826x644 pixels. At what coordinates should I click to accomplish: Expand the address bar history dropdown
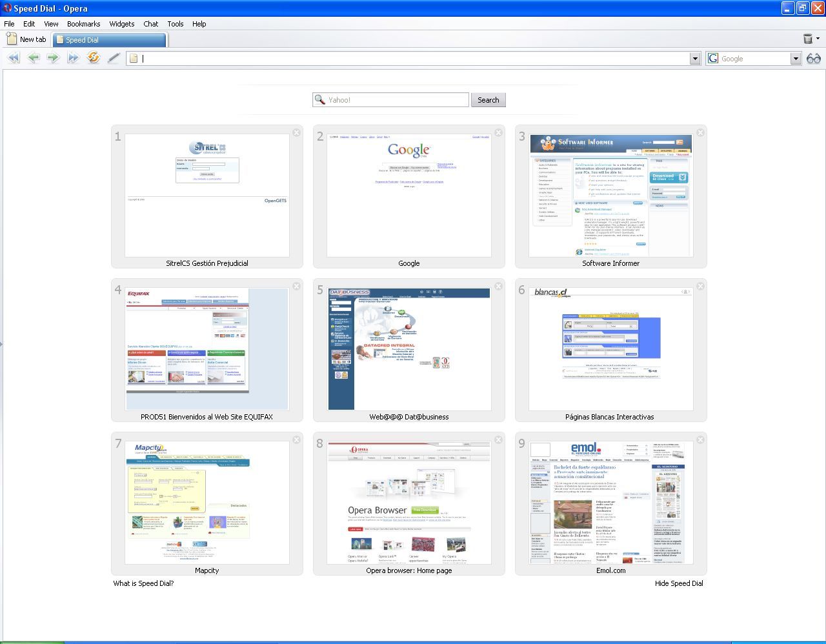695,58
